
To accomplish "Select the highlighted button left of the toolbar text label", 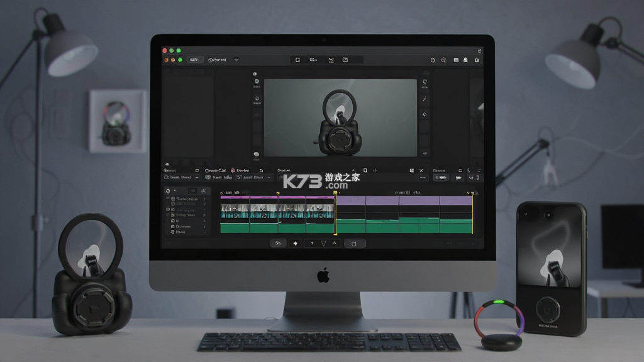I will [x=194, y=60].
